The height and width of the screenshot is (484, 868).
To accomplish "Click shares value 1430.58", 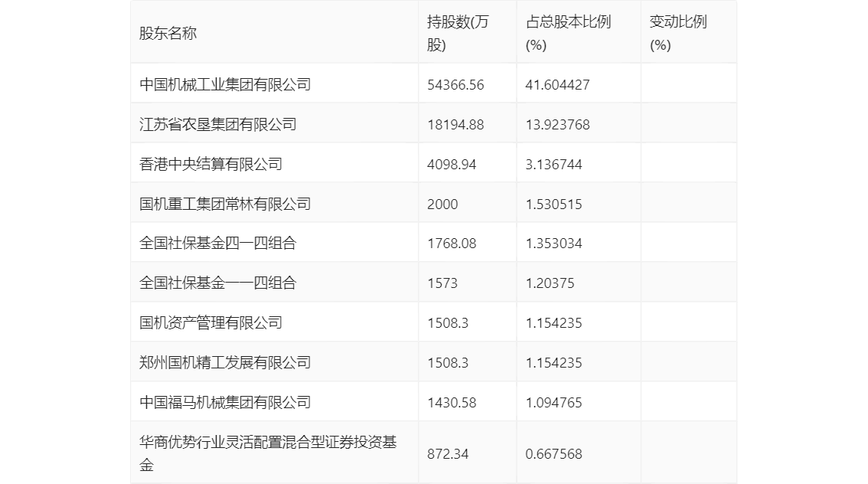I will pos(452,403).
